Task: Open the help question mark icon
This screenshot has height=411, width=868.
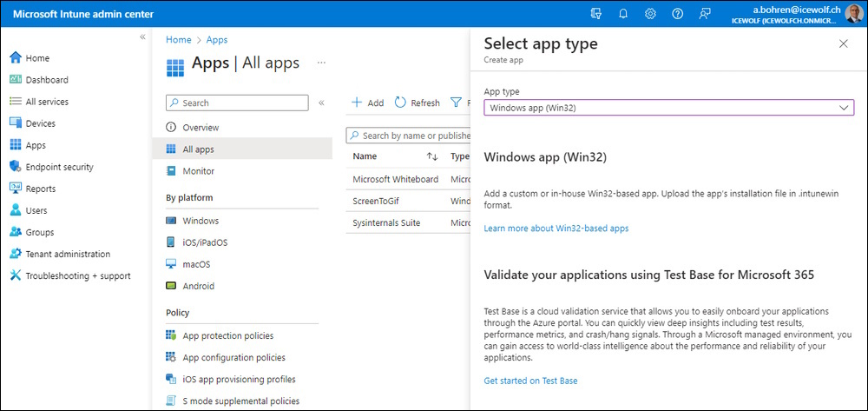Action: coord(678,14)
